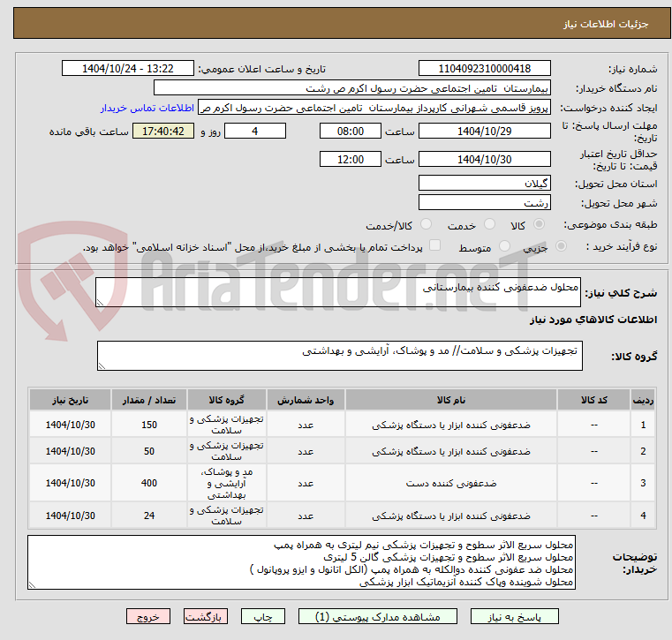Screen dimensions: 672x640
Task: Open مشاهده مدارک پیوستی (1) button
Action: tap(378, 617)
